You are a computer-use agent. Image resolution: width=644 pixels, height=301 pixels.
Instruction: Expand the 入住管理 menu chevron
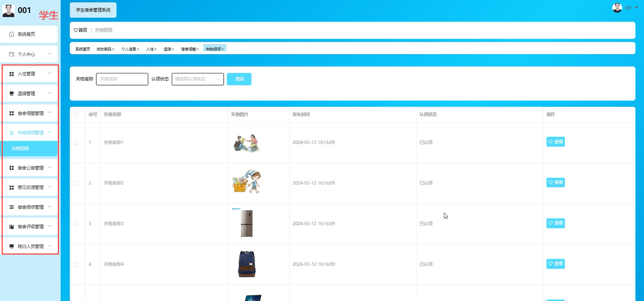point(50,73)
